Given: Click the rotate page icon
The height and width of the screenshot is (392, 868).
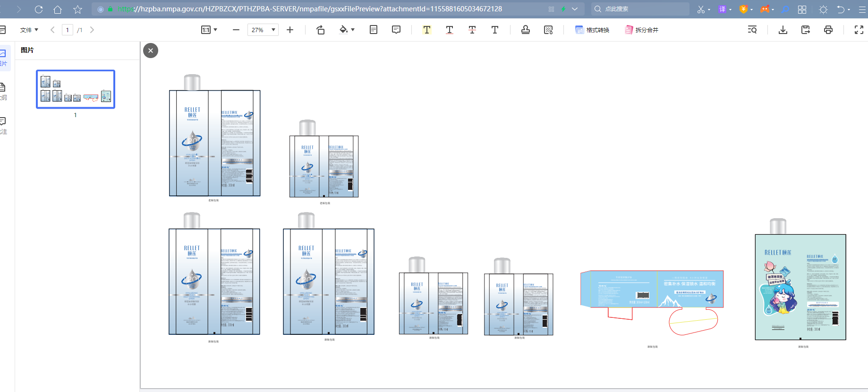Looking at the screenshot, I should point(320,30).
